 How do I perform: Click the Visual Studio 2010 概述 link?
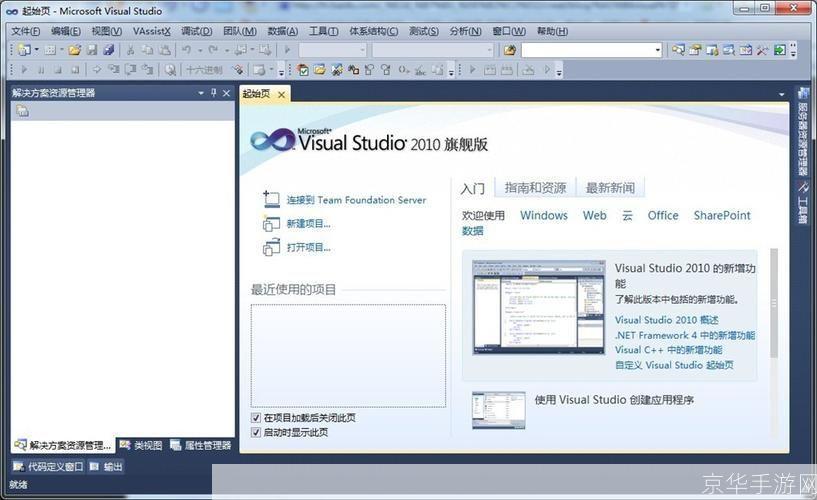coord(666,320)
